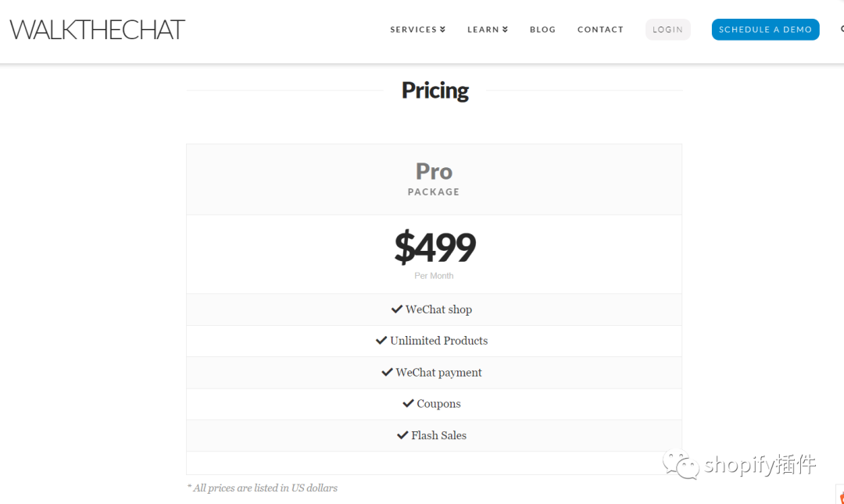Click the WALKTHECHAT logo
Viewport: 844px width, 504px height.
98,30
